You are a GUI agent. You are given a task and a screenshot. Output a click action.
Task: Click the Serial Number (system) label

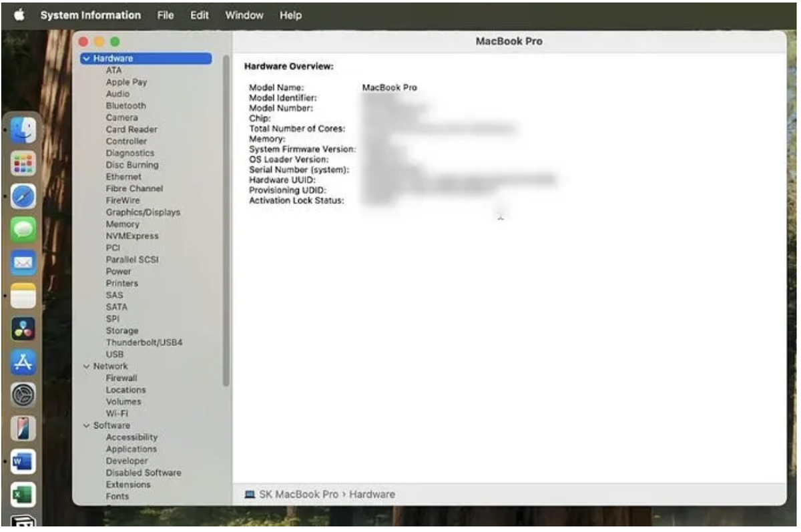(x=299, y=170)
